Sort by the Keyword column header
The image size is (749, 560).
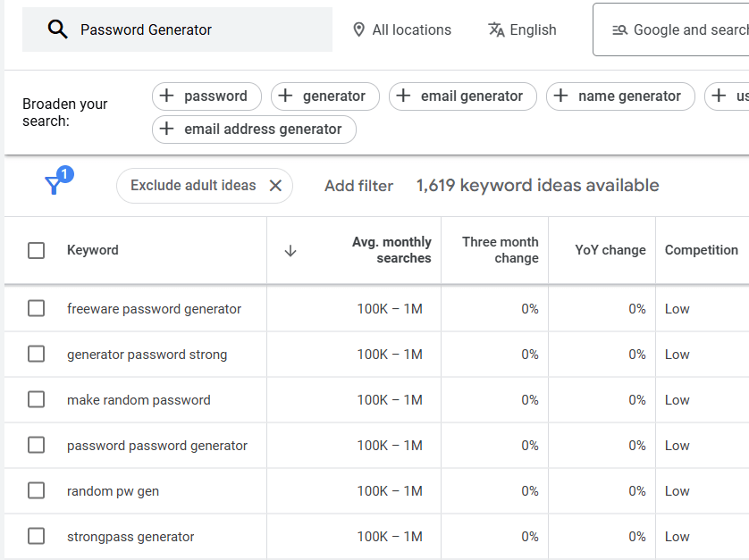[93, 250]
